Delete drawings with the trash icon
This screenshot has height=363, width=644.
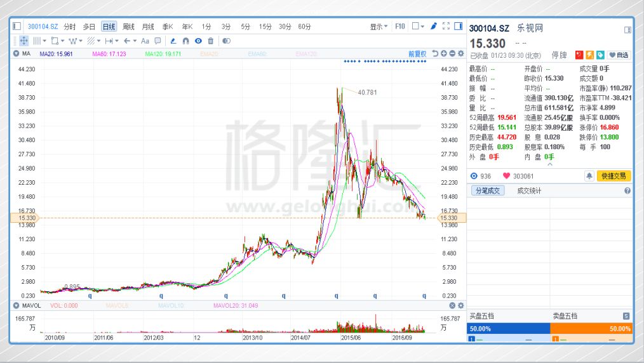pyautogui.click(x=211, y=41)
